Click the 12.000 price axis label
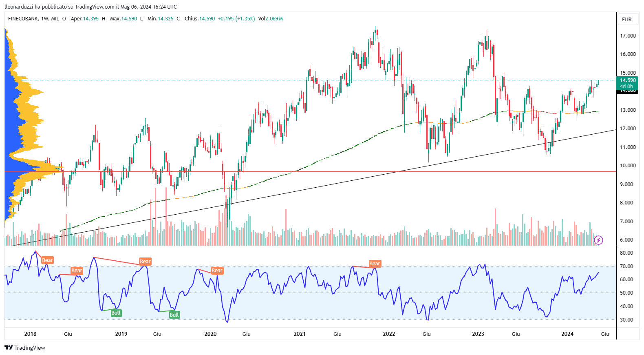The width and height of the screenshot is (644, 355). coord(628,129)
